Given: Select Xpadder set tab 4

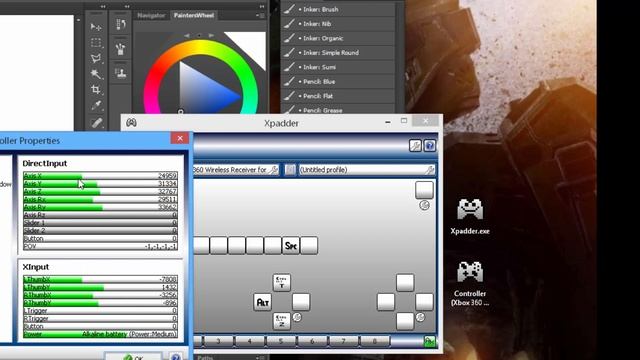Looking at the screenshot, I should pos(249,341).
